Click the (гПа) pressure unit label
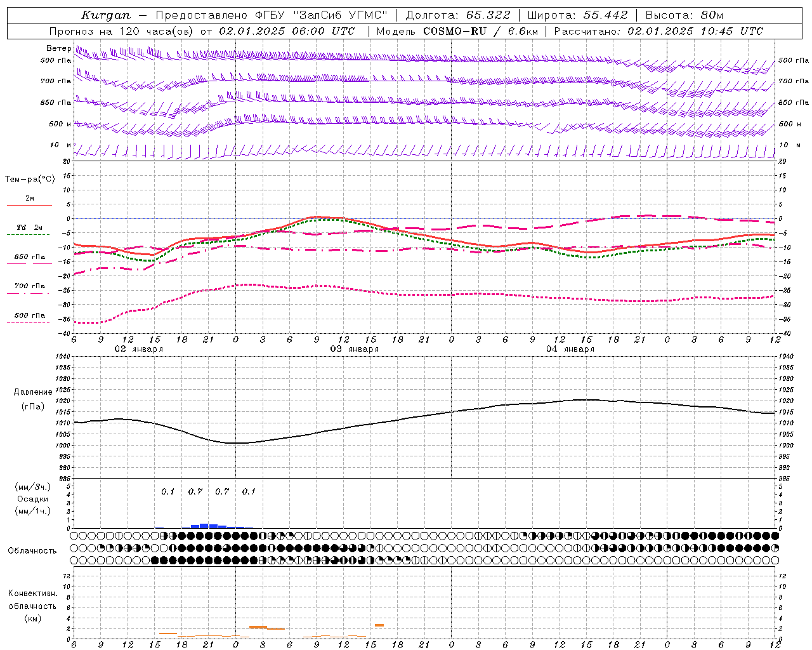 32,407
